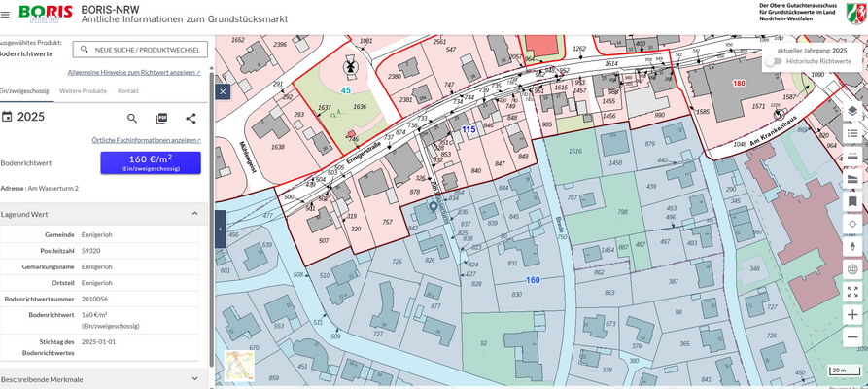Switch map to fullscreen extent icon
The image size is (868, 389).
point(852,292)
